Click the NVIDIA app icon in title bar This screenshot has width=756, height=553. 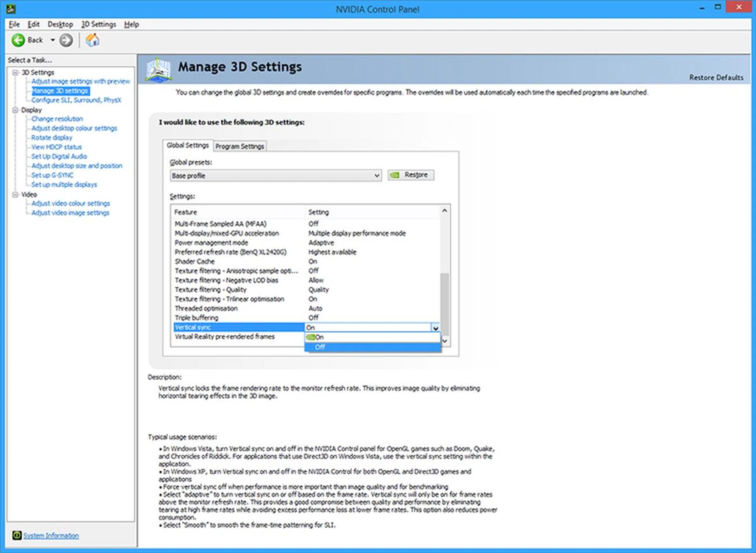click(11, 9)
